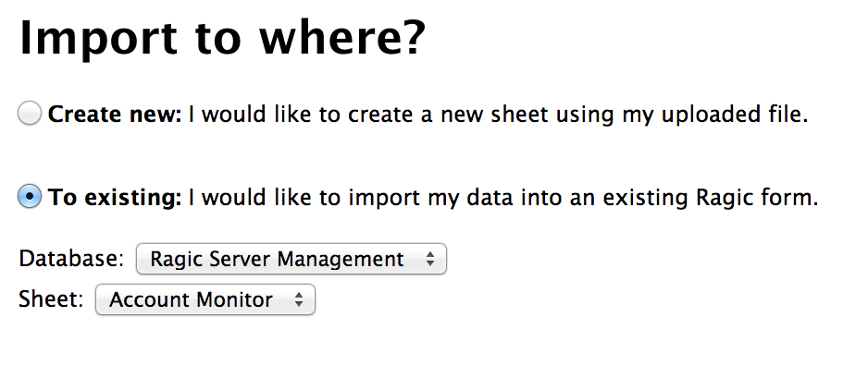
Task: Click the 'Import to where?' heading
Action: tap(222, 38)
